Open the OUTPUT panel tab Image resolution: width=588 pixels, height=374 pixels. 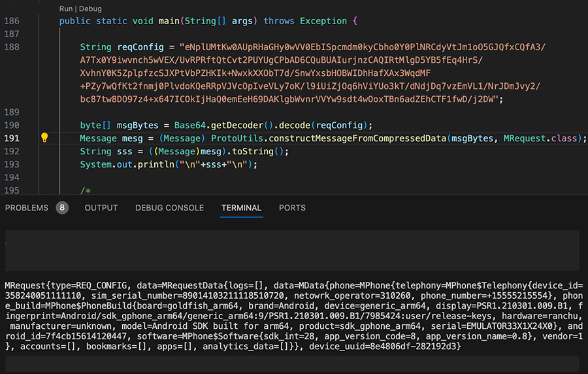[x=101, y=208]
